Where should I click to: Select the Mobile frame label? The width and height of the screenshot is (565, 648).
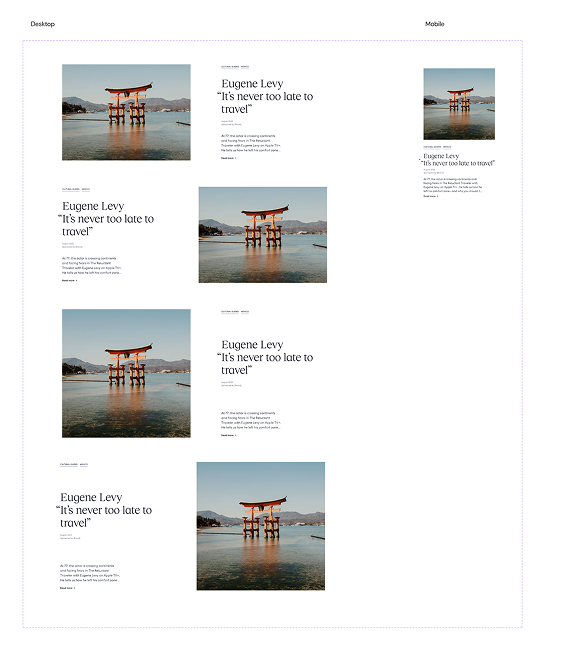click(434, 24)
